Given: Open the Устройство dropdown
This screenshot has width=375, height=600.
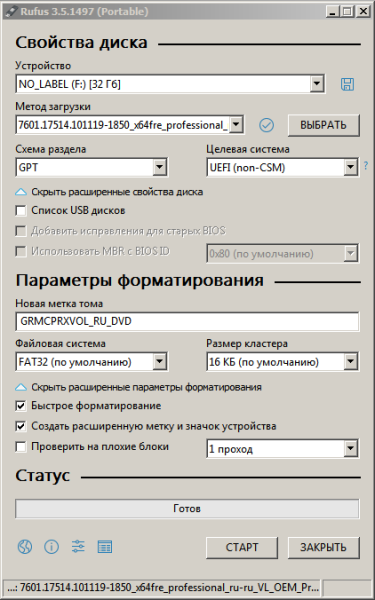Looking at the screenshot, I should [x=170, y=84].
